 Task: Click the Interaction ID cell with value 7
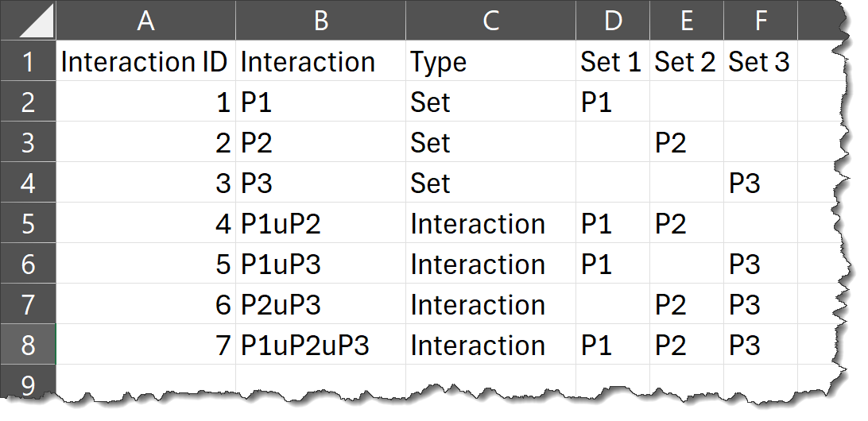[x=145, y=346]
